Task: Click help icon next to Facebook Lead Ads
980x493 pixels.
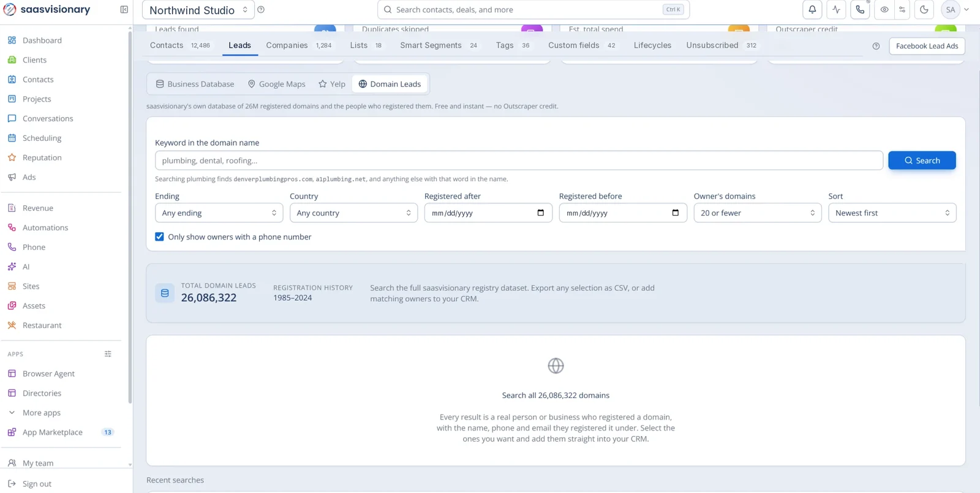Action: click(876, 46)
